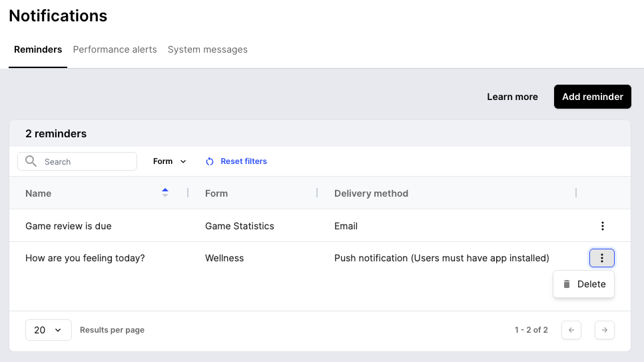Click the Form column header
Image resolution: width=644 pixels, height=362 pixels.
(216, 193)
